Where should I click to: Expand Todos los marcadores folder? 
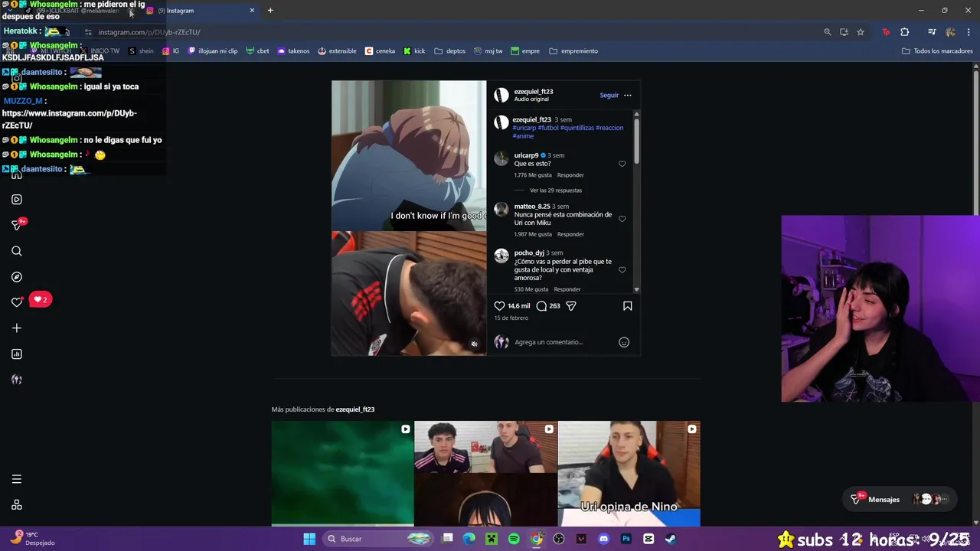pos(937,51)
